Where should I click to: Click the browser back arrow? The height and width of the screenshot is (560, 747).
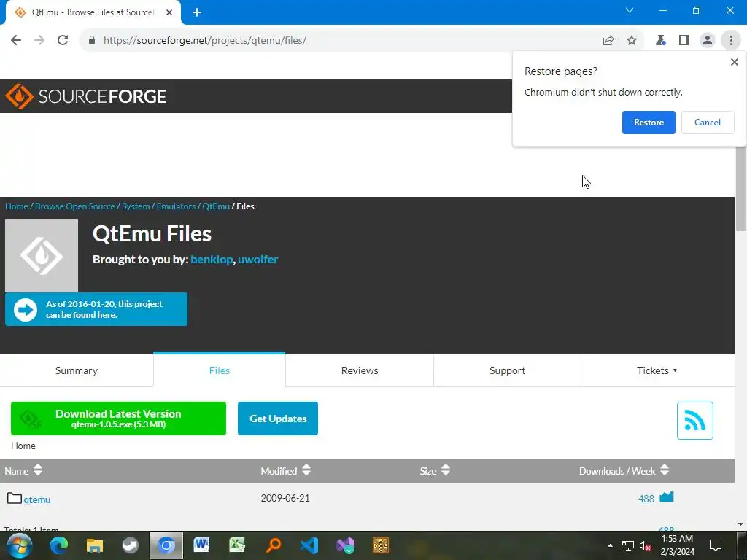pos(16,41)
